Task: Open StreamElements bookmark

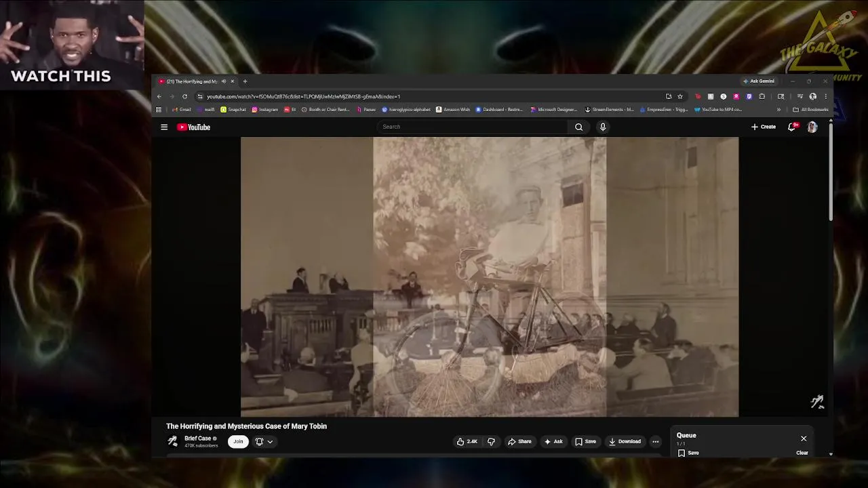Action: [x=610, y=110]
